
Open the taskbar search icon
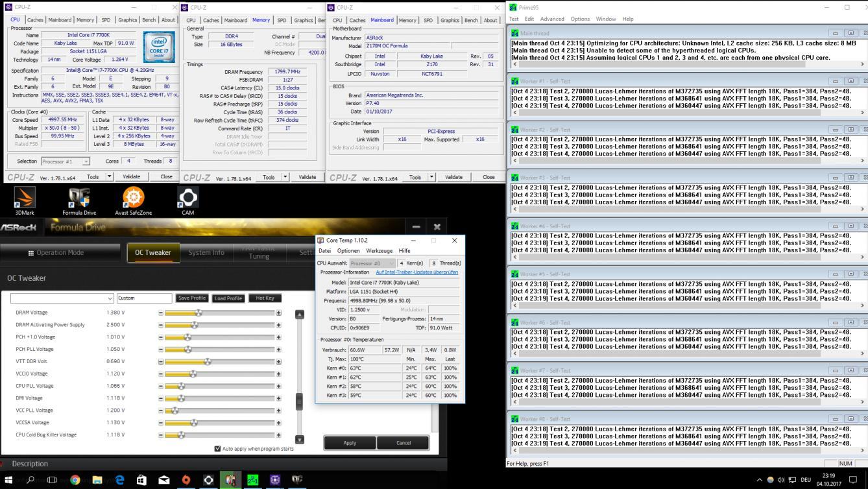30,480
